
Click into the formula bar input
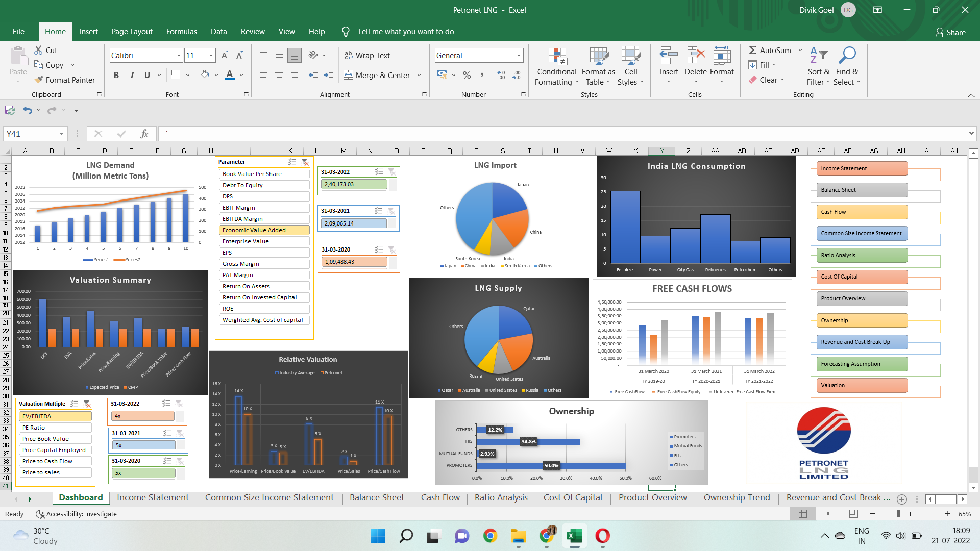pyautogui.click(x=561, y=134)
